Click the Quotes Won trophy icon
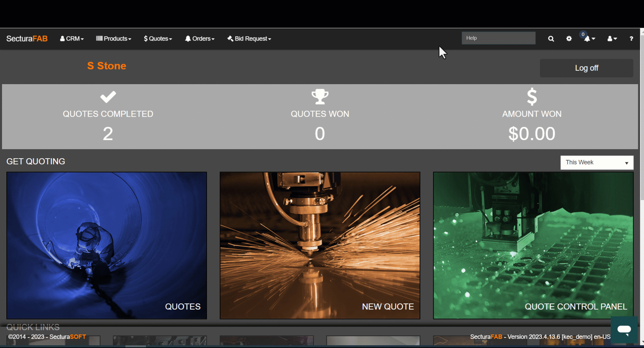The image size is (644, 348). (x=320, y=97)
